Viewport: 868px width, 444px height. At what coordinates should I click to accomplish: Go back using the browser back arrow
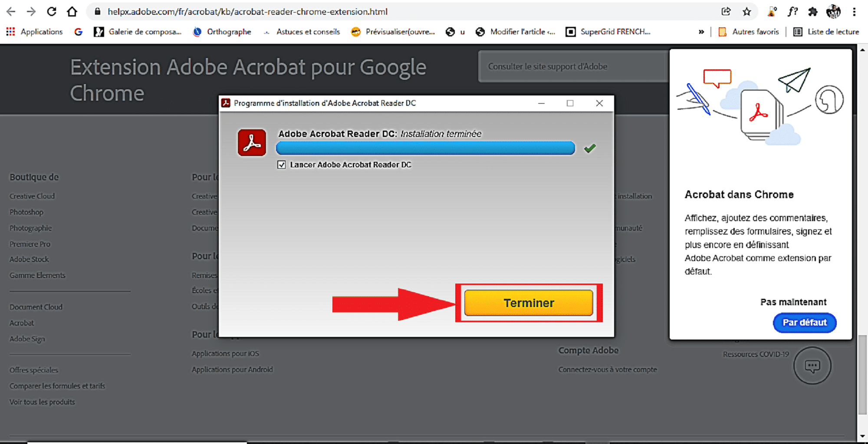coord(11,12)
